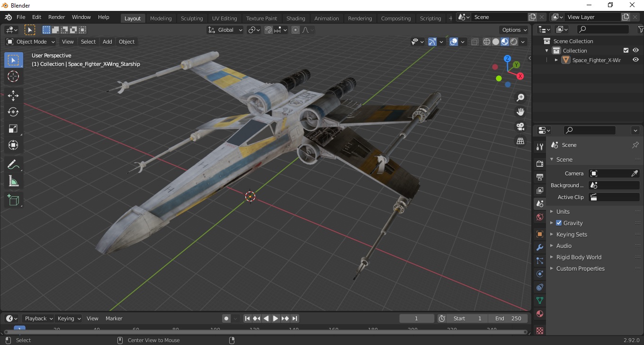The width and height of the screenshot is (644, 345).
Task: Switch to solid viewport shading
Action: (496, 42)
